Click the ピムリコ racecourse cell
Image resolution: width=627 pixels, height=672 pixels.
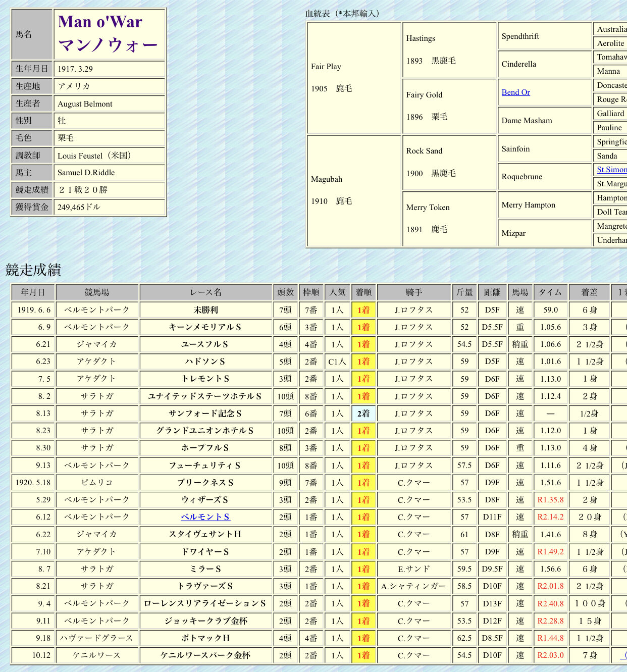tap(97, 483)
